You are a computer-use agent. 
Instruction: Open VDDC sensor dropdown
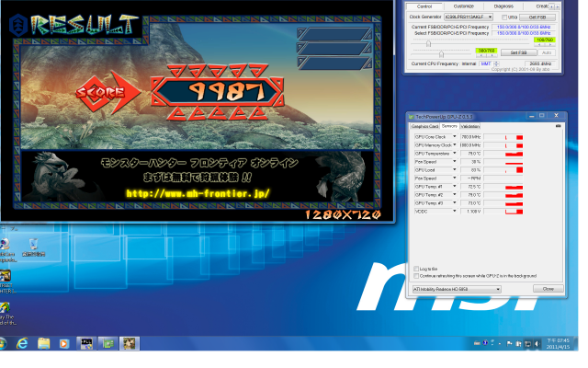coord(455,212)
